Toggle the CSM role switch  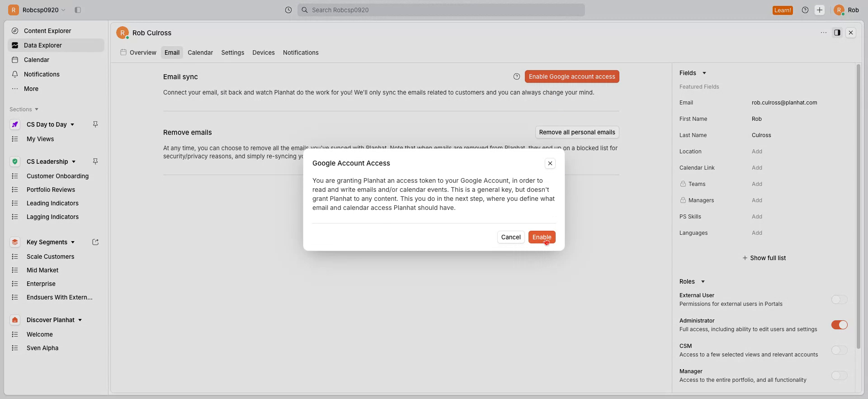click(x=839, y=350)
